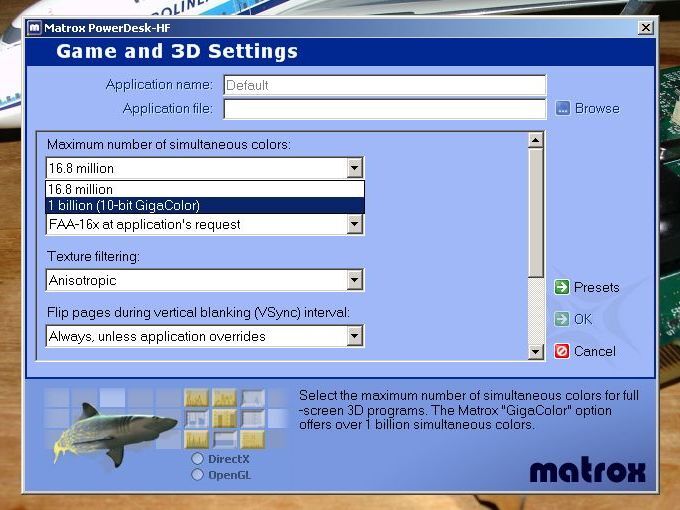Screen dimensions: 680x510
Task: Click the Matrox PowerDesk title bar icon
Action: tap(34, 28)
